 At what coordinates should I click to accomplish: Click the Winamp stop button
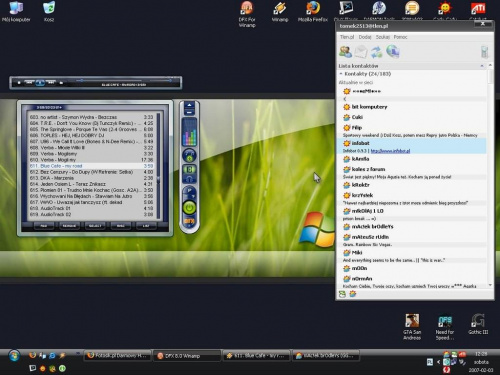[x=19, y=83]
